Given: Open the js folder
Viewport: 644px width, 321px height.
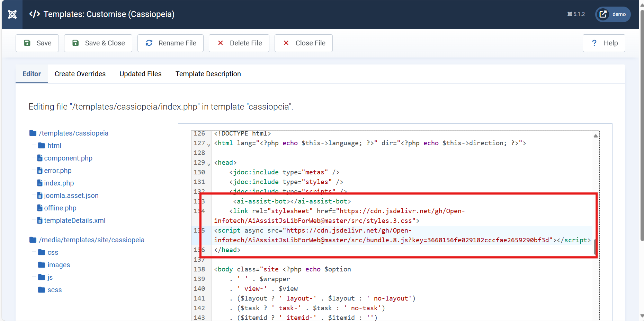Looking at the screenshot, I should pyautogui.click(x=50, y=277).
